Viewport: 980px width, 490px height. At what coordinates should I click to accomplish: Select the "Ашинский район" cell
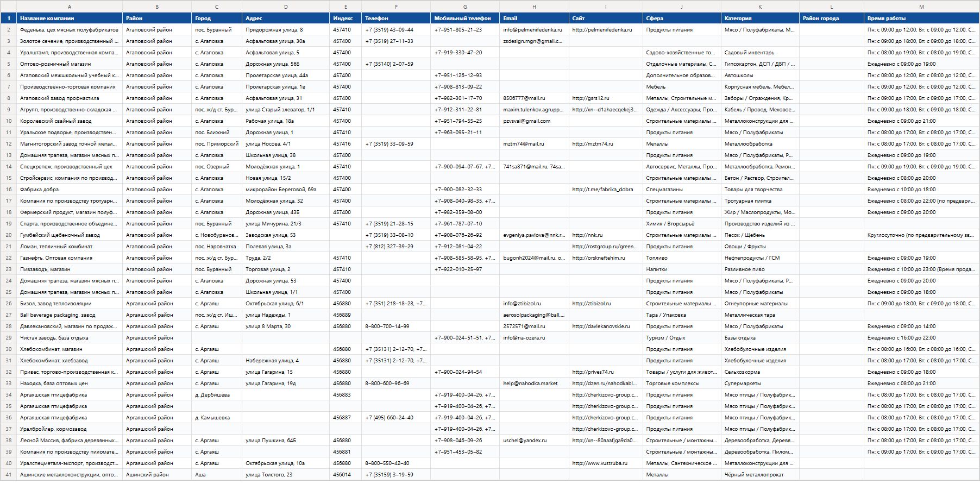tap(157, 475)
